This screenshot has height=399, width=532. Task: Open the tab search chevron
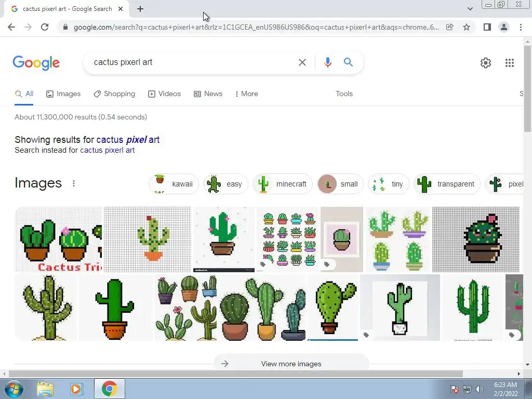(470, 9)
